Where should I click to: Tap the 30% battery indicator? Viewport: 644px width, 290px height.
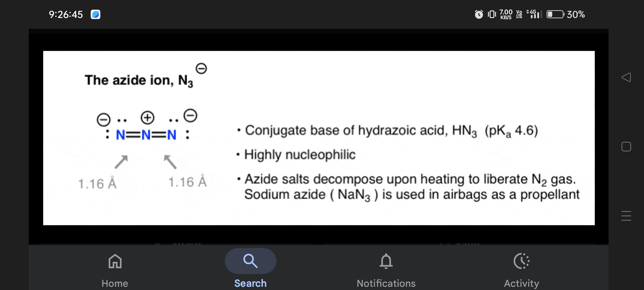tap(566, 14)
